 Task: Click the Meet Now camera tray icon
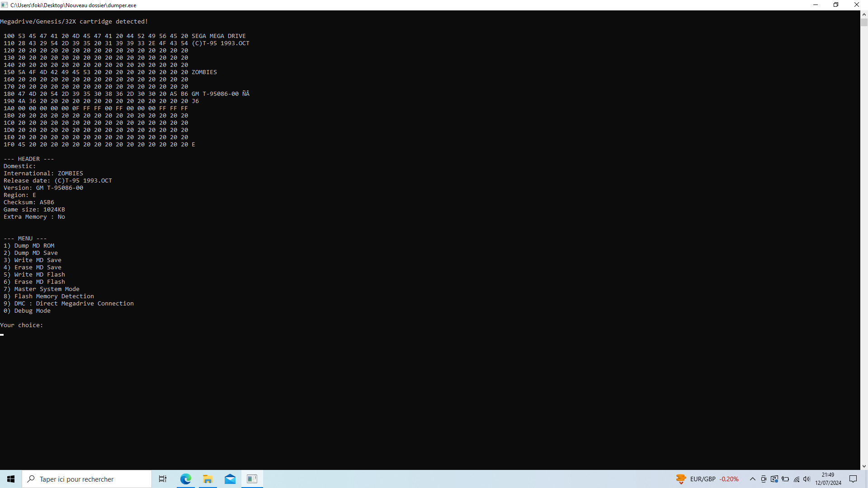764,479
